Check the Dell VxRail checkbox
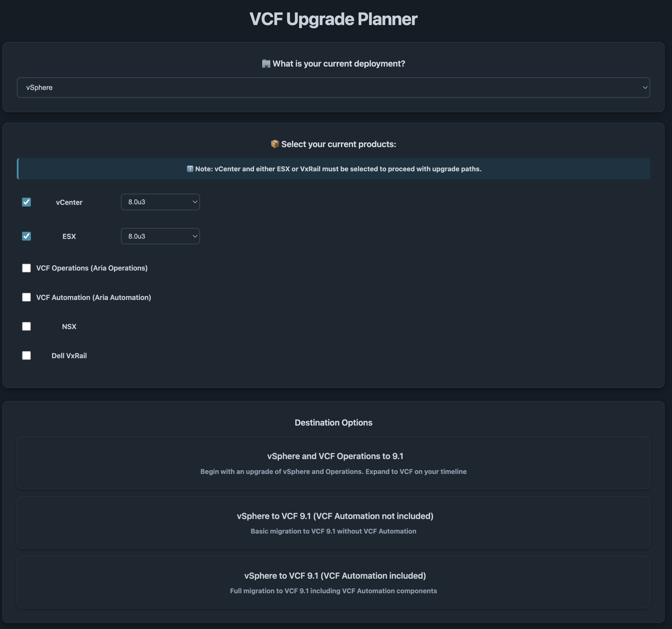This screenshot has height=629, width=672. 26,356
